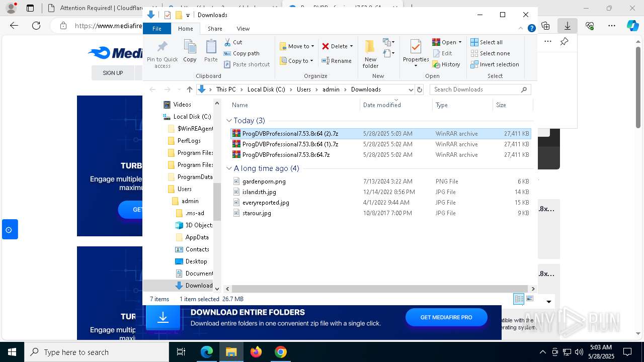
Task: Click Invert selection
Action: point(495,64)
